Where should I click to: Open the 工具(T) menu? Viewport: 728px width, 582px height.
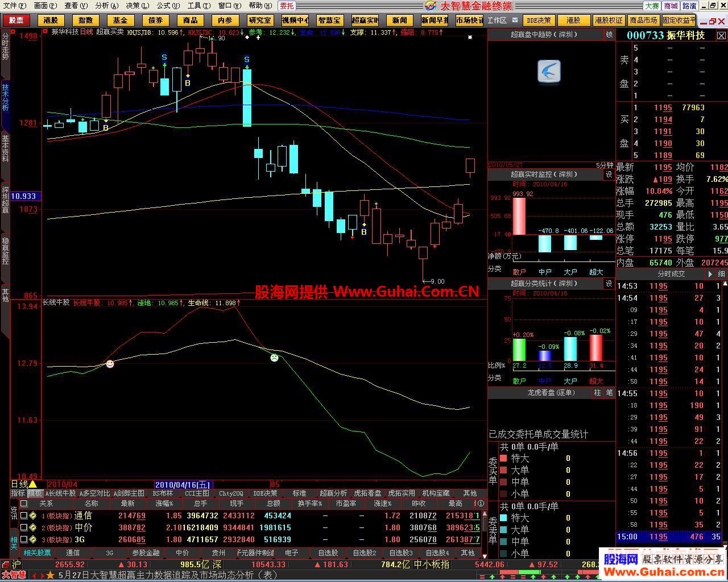click(198, 6)
